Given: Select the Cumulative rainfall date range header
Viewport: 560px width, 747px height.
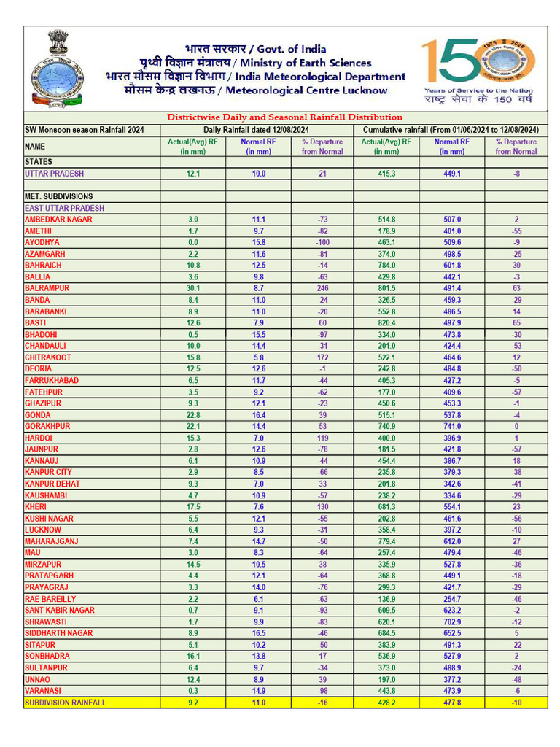Looking at the screenshot, I should click(x=451, y=130).
